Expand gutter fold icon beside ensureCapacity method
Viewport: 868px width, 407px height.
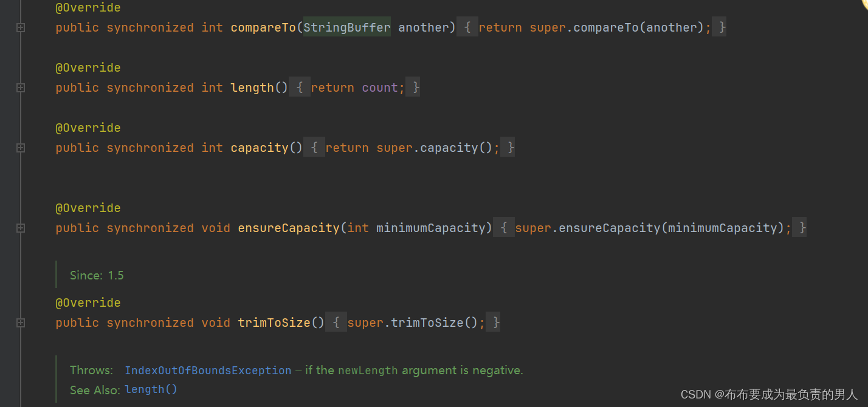coord(21,228)
